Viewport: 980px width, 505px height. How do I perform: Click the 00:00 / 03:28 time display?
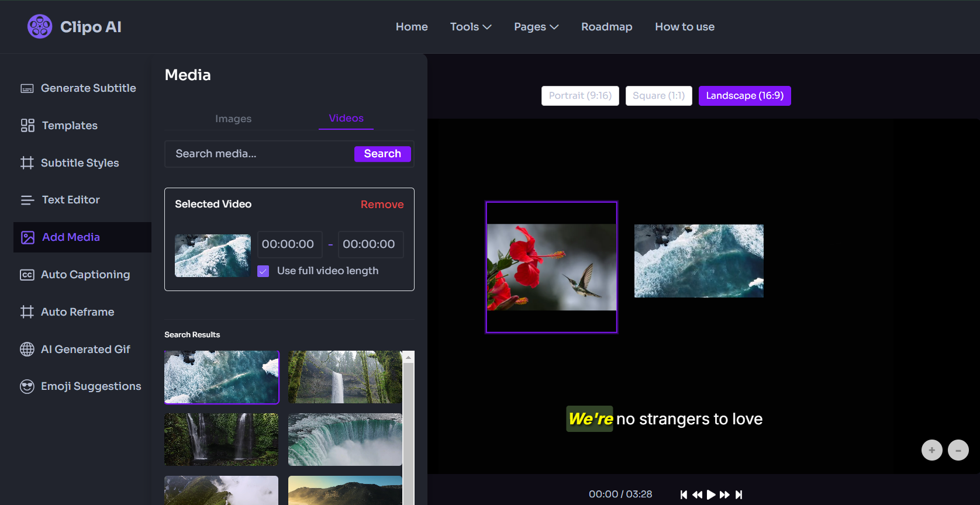(x=620, y=494)
